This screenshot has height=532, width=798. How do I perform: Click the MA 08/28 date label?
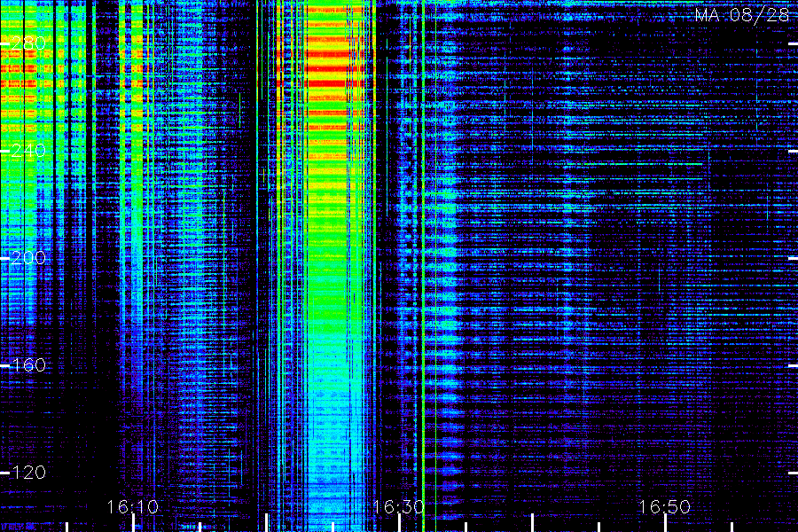click(x=742, y=15)
